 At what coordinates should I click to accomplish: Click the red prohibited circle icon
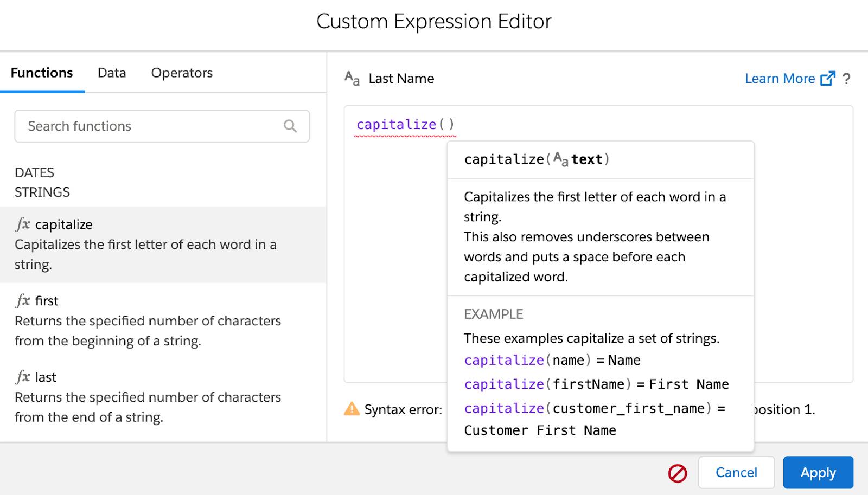click(x=678, y=473)
